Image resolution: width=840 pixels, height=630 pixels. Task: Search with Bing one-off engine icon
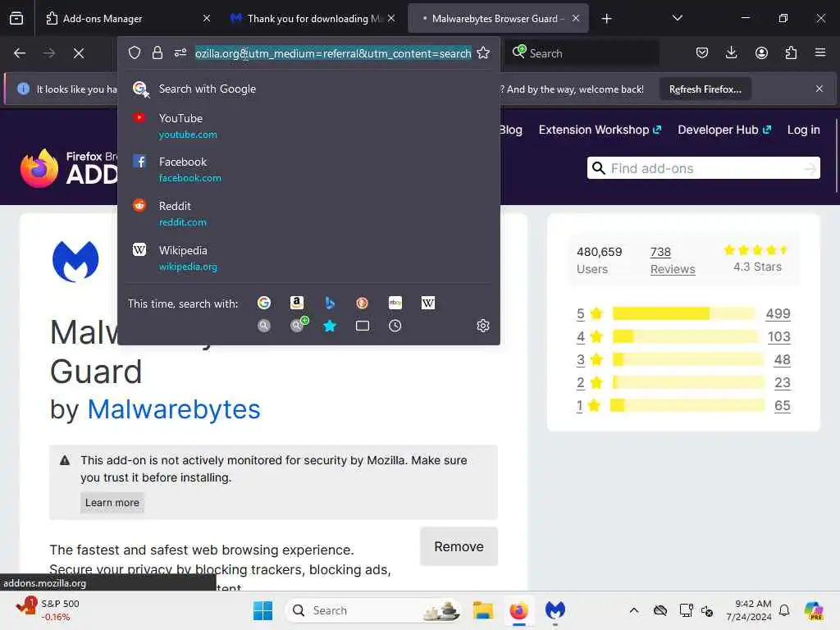pyautogui.click(x=330, y=303)
